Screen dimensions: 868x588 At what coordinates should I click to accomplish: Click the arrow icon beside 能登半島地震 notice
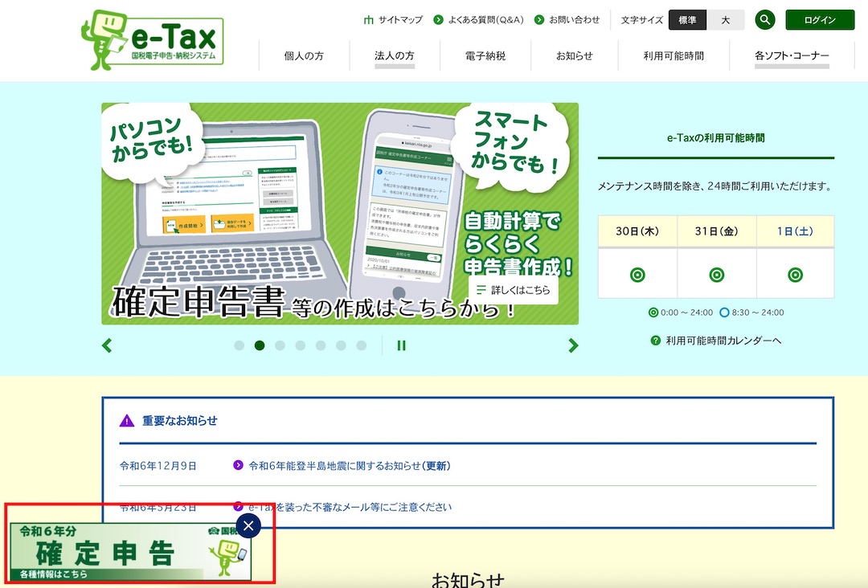[x=238, y=465]
